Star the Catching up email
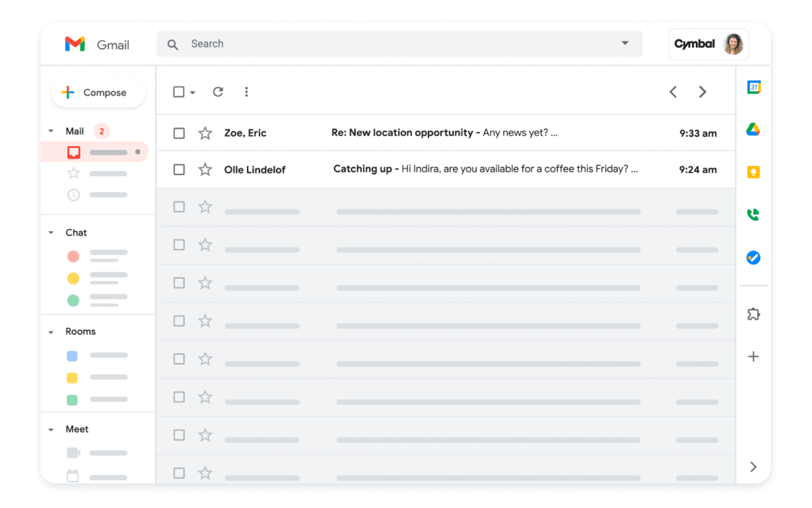Image resolution: width=812 pixels, height=508 pixels. (x=205, y=169)
